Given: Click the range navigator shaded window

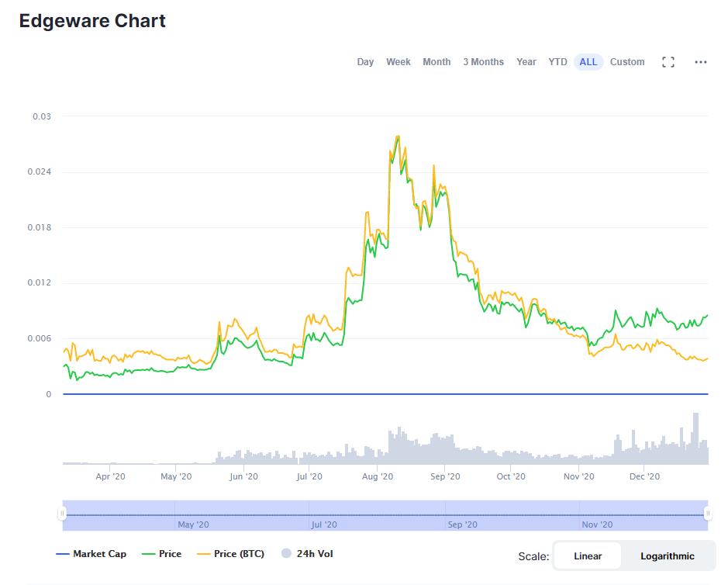Looking at the screenshot, I should 385,515.
